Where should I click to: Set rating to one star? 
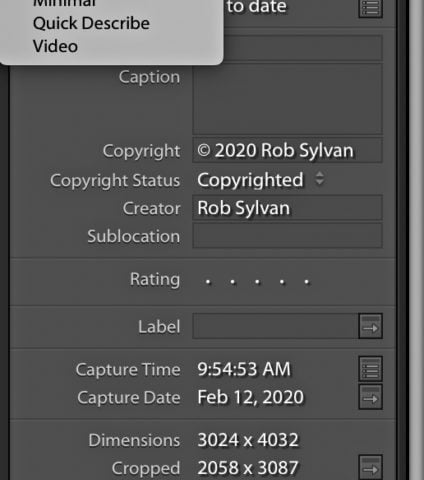coord(208,282)
